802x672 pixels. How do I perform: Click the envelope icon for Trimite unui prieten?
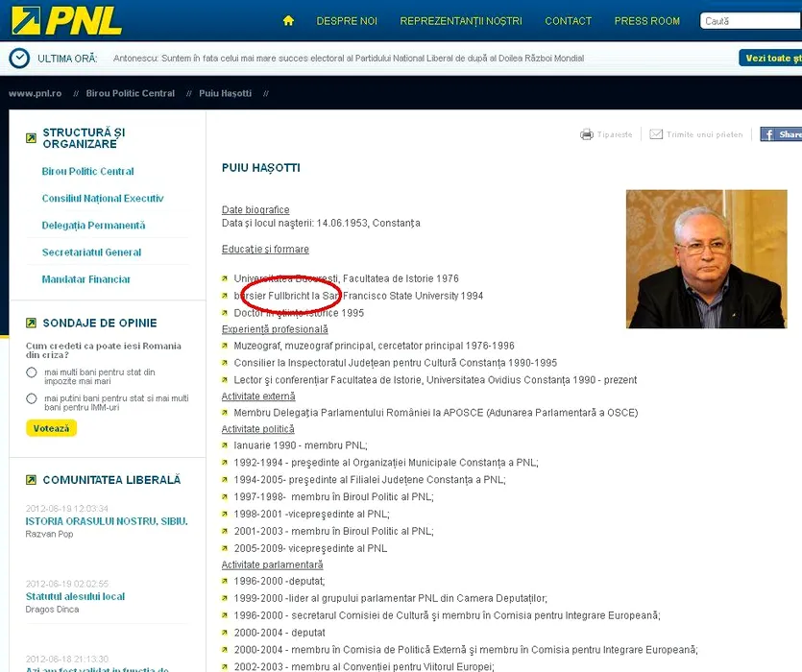tap(656, 134)
